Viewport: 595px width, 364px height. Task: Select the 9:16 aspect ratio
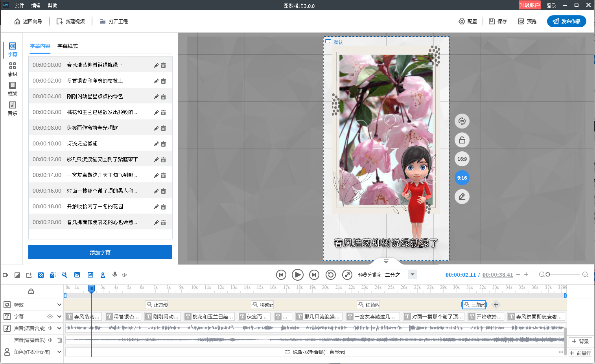tap(462, 178)
